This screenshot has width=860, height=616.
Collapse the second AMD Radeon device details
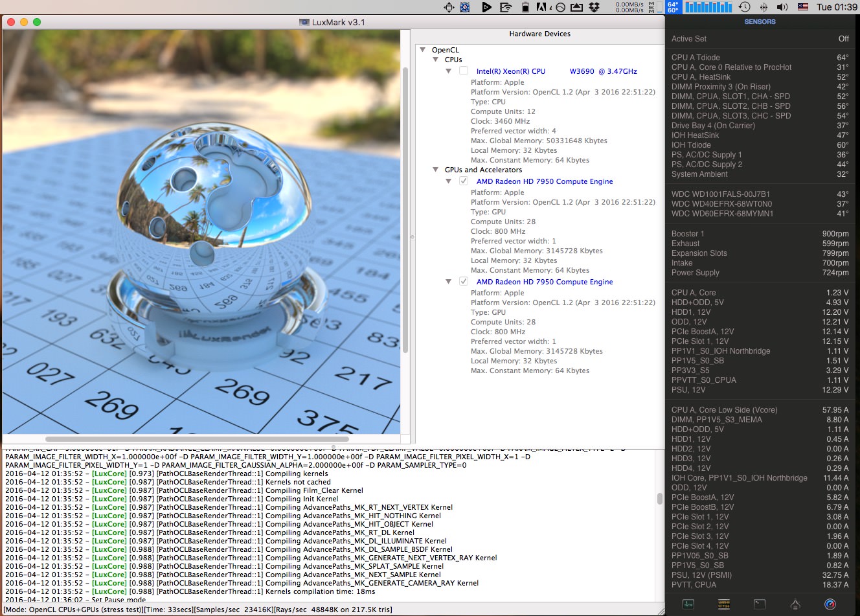click(x=449, y=282)
